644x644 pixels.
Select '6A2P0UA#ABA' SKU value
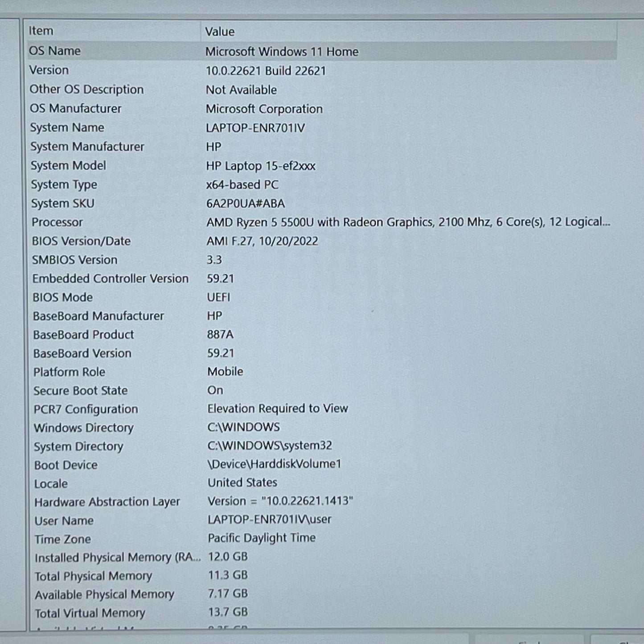tap(246, 204)
